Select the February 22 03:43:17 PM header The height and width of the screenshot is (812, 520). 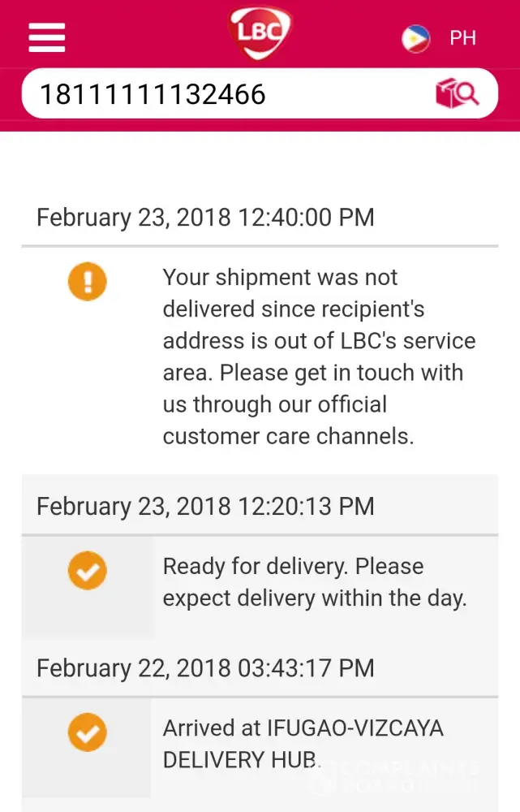(x=205, y=668)
